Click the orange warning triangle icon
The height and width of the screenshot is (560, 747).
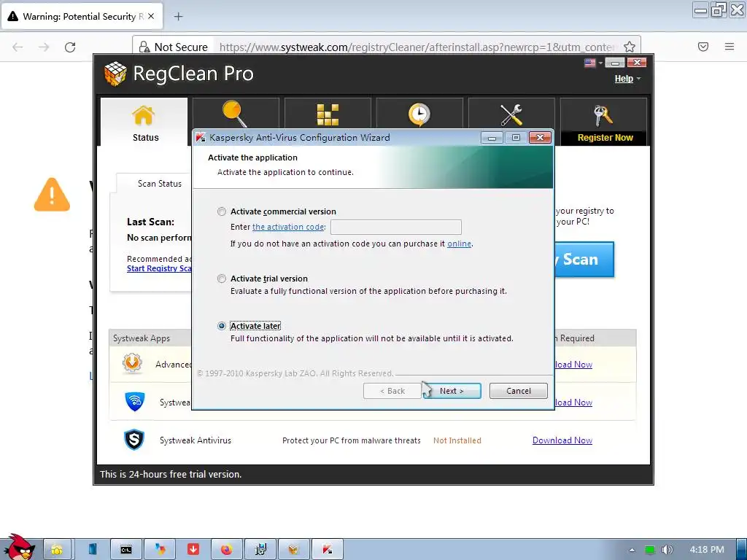pyautogui.click(x=52, y=195)
